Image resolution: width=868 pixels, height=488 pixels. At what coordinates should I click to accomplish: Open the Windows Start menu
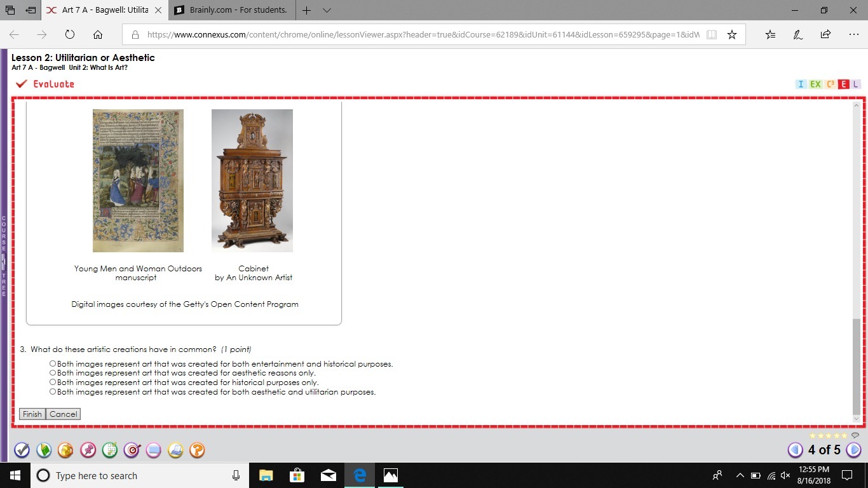[x=15, y=475]
